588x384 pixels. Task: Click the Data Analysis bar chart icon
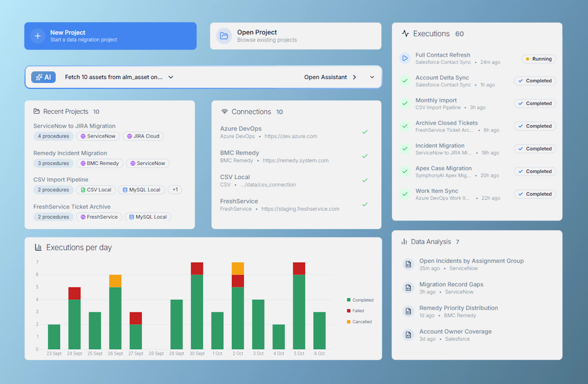click(x=404, y=242)
